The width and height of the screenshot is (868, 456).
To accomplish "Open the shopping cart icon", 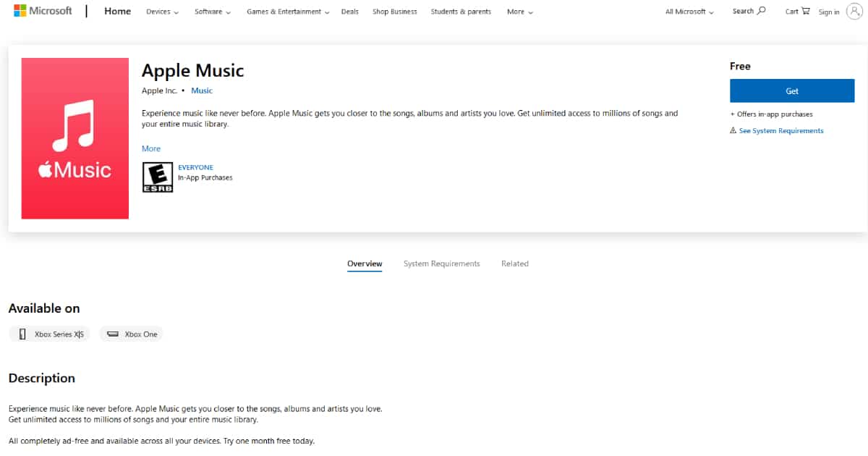I will 805,11.
